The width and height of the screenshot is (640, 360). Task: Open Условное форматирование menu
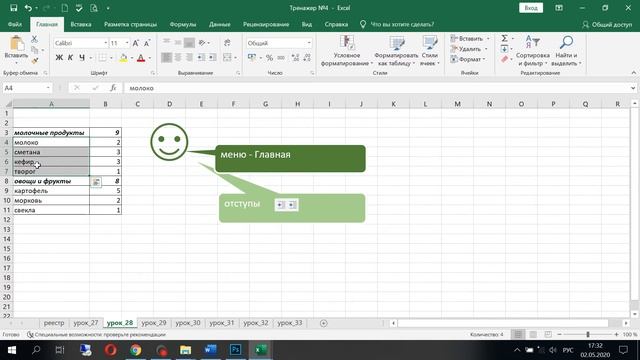[347, 51]
